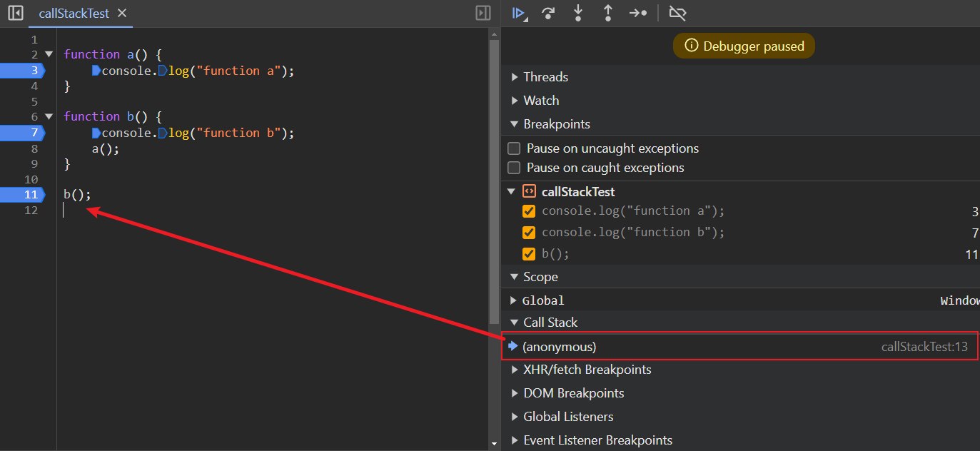The width and height of the screenshot is (980, 451).
Task: Disable the console.log("function a") breakpoint
Action: (x=529, y=211)
